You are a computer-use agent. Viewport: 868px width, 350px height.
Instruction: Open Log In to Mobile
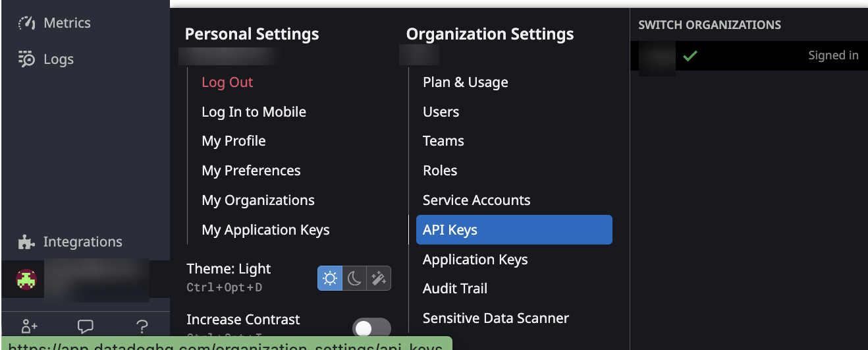click(254, 112)
